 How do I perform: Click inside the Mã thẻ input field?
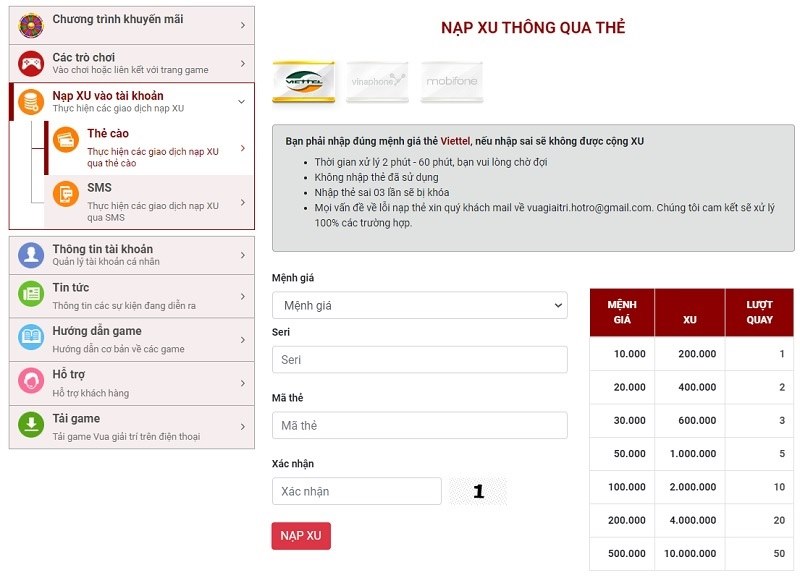tap(419, 425)
